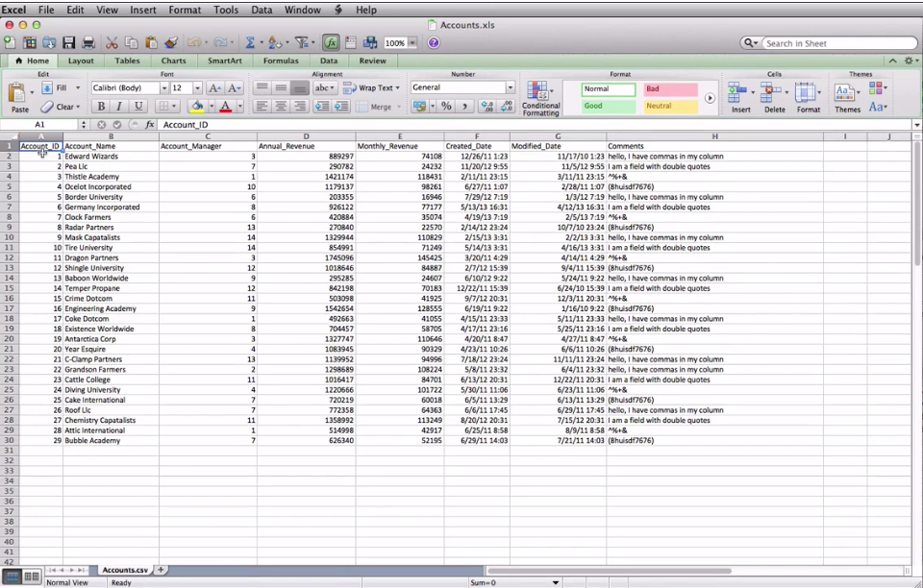Align text to middle of cell
Viewport: 923px width, 588px height.
pos(281,87)
